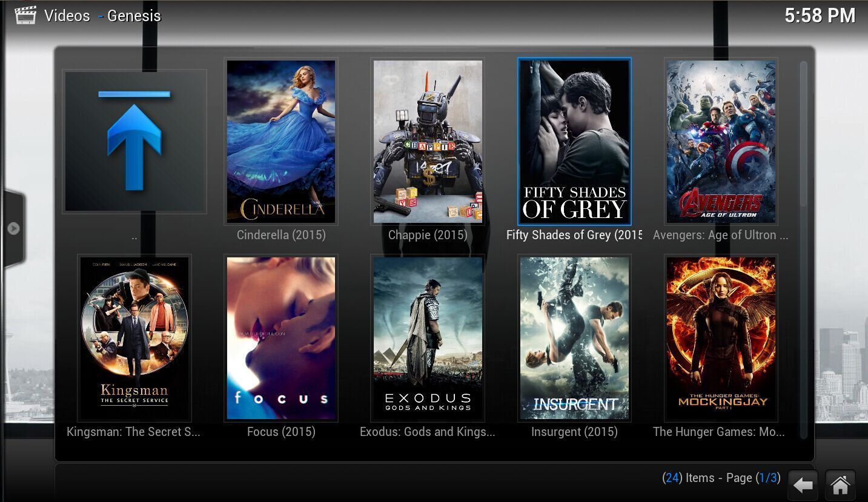The image size is (868, 502).
Task: Select the Chappie movie poster
Action: [428, 142]
